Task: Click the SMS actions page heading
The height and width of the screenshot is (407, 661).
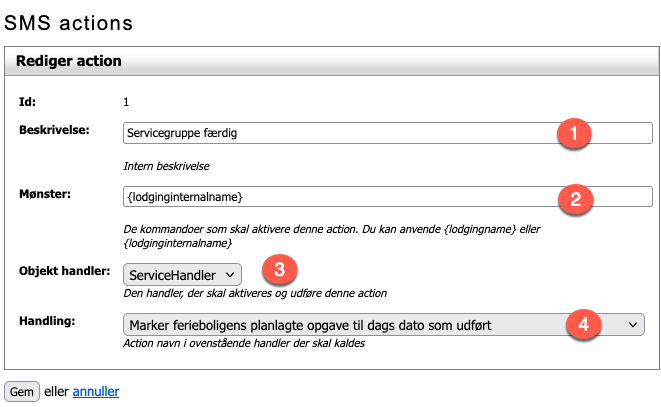Action: tap(68, 23)
